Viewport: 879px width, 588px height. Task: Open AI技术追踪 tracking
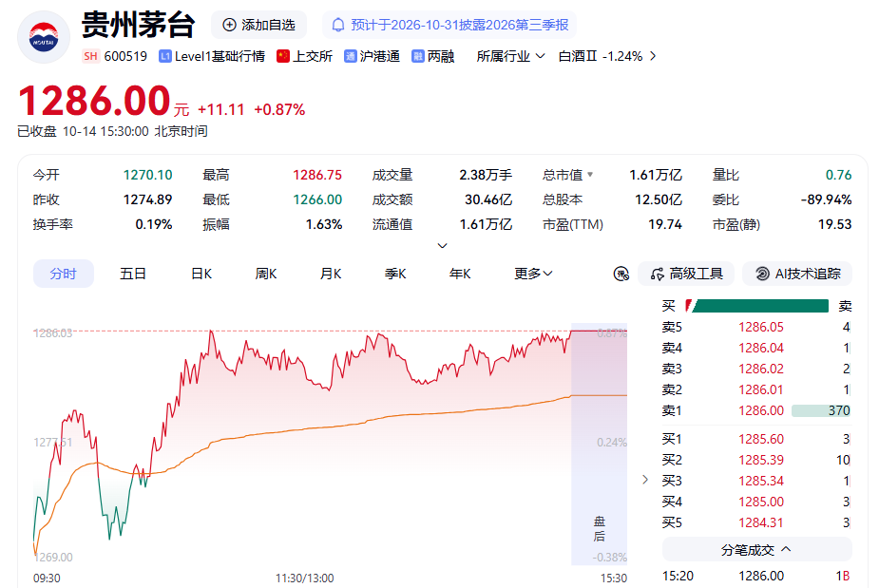pos(797,274)
